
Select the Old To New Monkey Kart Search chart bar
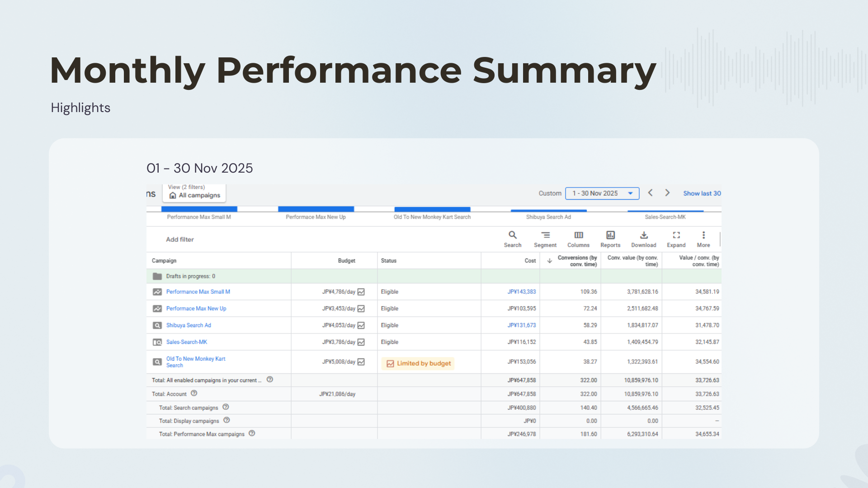click(x=432, y=210)
